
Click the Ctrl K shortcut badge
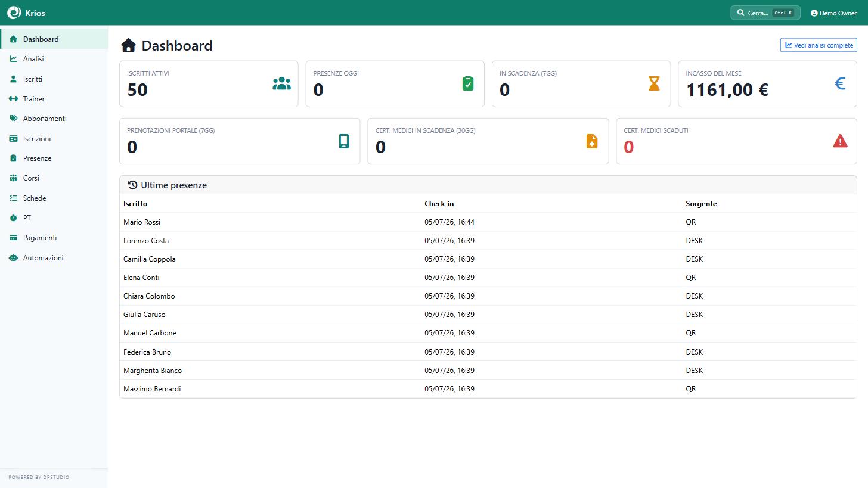pyautogui.click(x=783, y=13)
